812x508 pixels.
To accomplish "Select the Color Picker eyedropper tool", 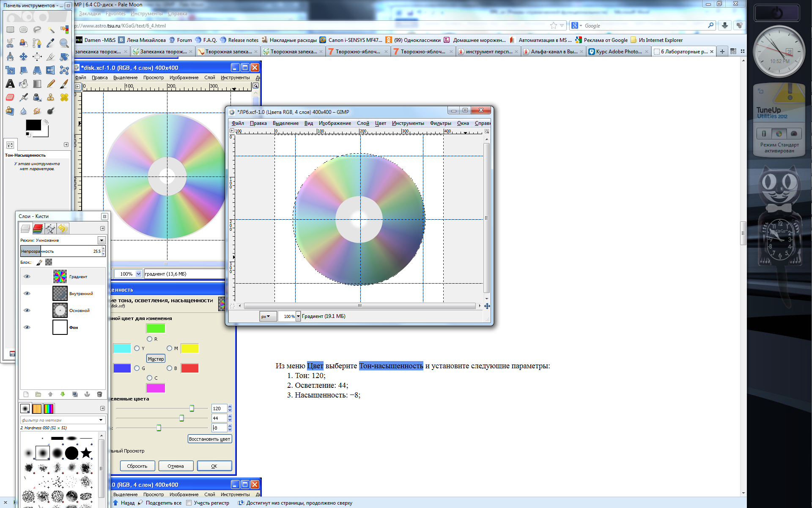I will (x=51, y=43).
